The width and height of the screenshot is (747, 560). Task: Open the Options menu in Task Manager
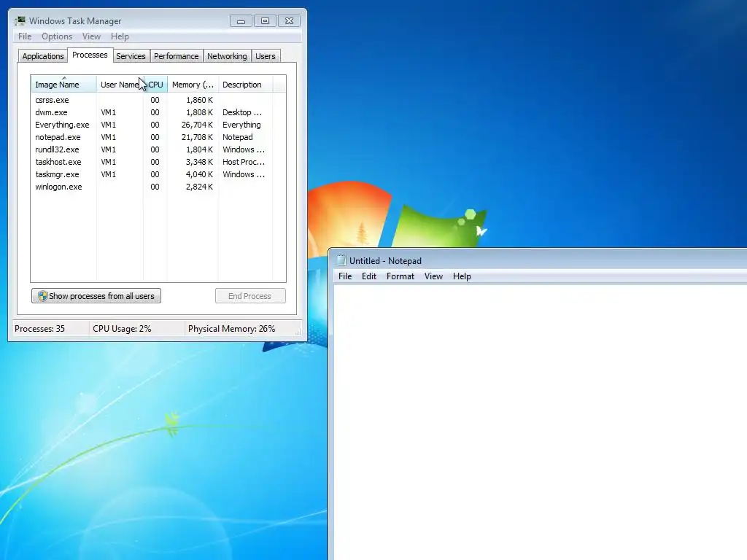click(x=57, y=36)
